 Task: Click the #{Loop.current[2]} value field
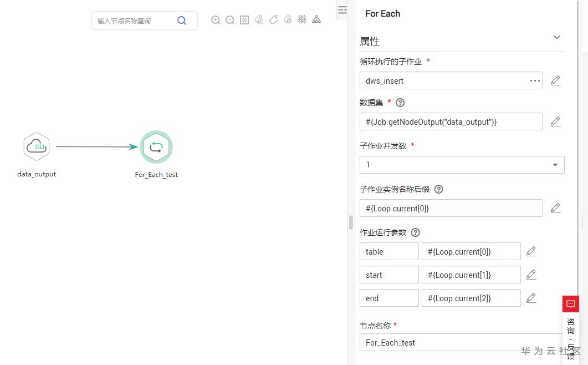(x=471, y=298)
